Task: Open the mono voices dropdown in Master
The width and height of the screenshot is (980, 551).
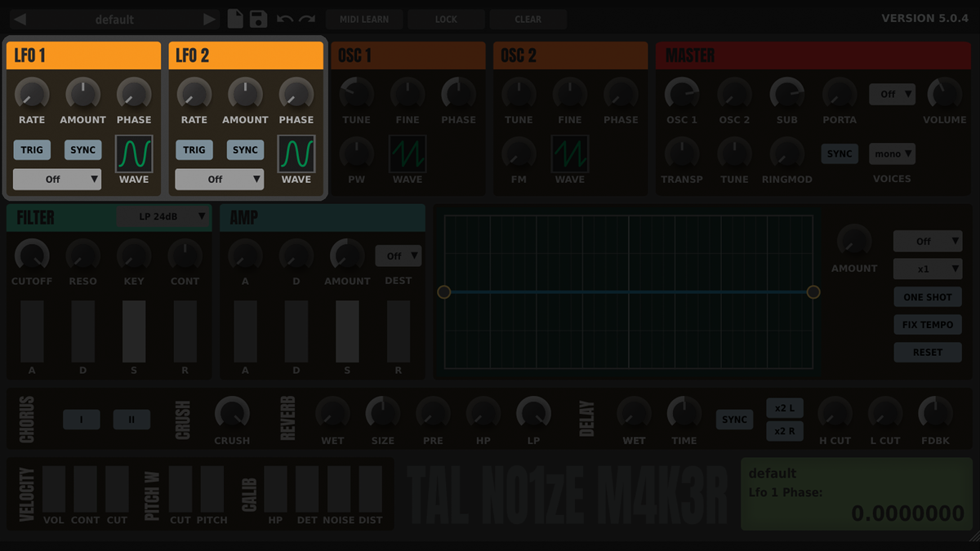Action: tap(892, 153)
